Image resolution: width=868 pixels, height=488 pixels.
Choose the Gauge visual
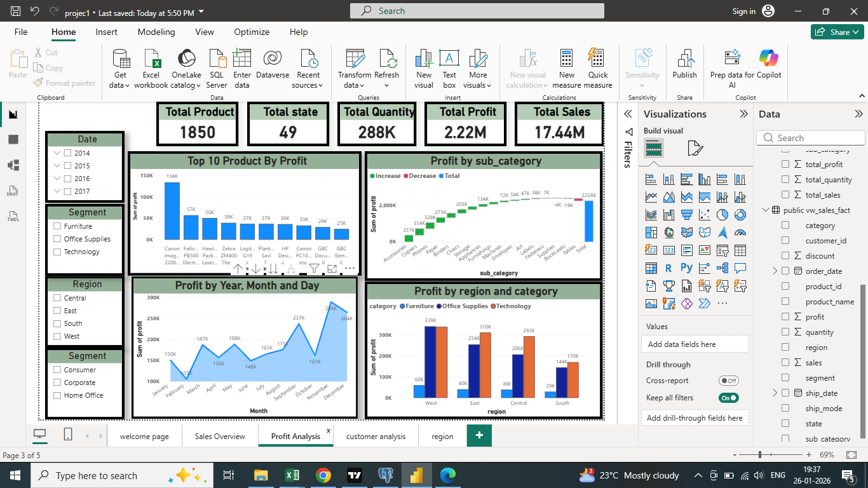pyautogui.click(x=740, y=233)
